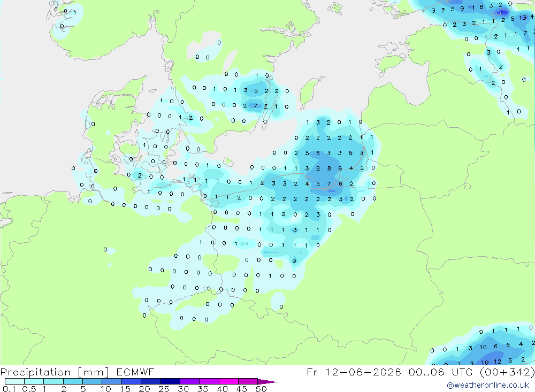The height and width of the screenshot is (392, 535).
Task: Click the 35–40 mm violet legend segment
Action: pyautogui.click(x=209, y=381)
